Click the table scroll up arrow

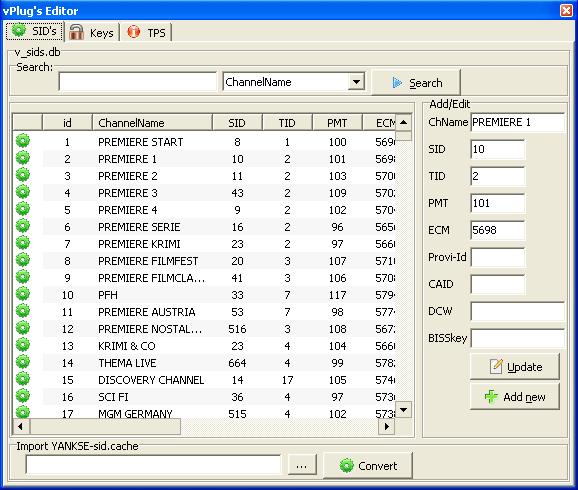(x=404, y=122)
